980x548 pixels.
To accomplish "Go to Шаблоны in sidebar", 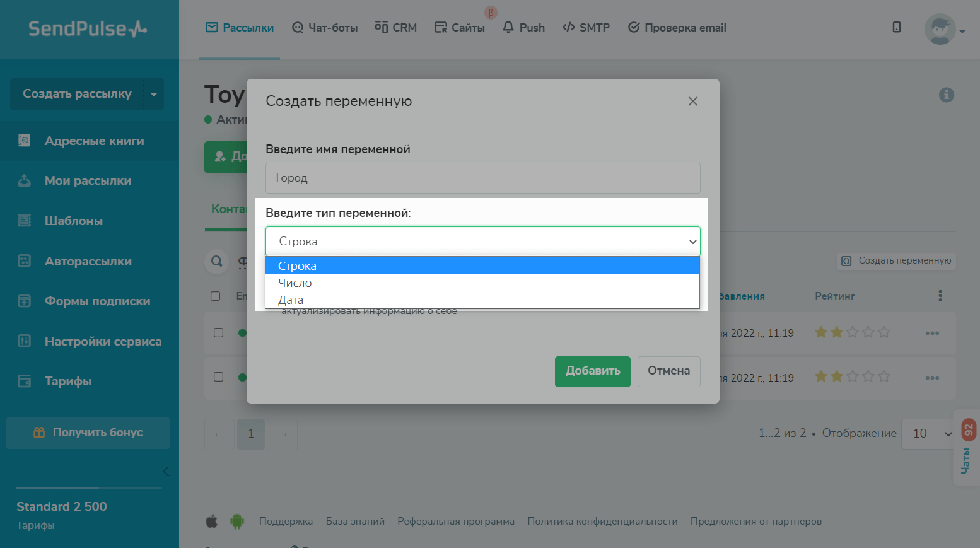I will coord(73,221).
